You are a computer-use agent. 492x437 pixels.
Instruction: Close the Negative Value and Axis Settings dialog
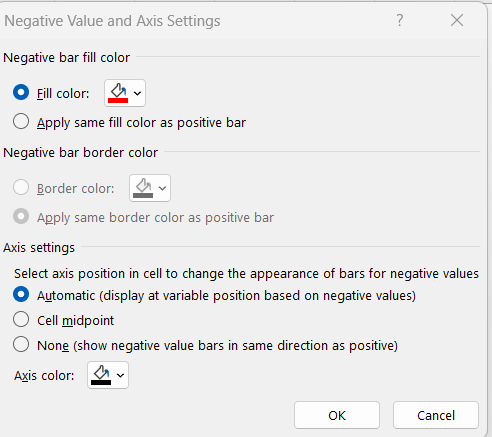[457, 20]
